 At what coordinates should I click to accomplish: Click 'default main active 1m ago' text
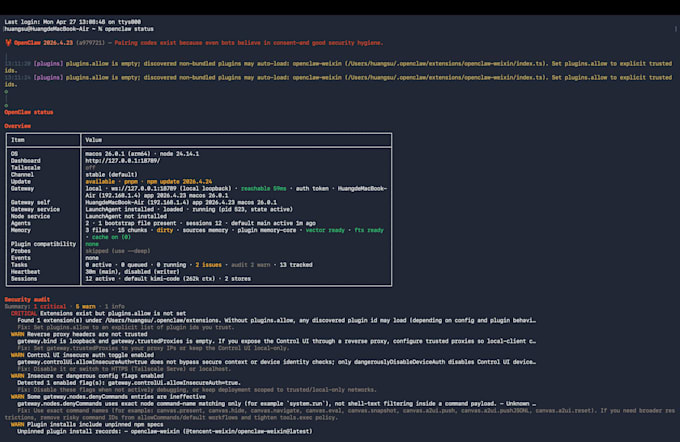click(x=273, y=223)
